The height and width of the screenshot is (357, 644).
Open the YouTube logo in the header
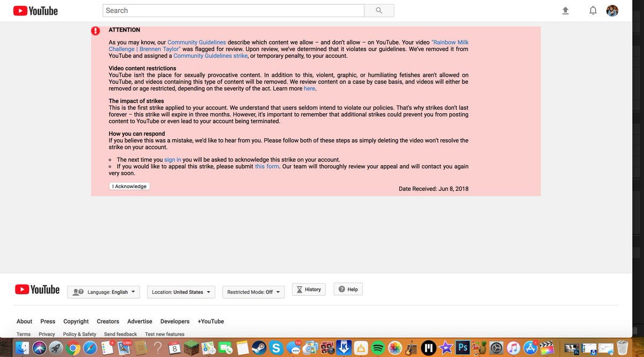(x=35, y=11)
